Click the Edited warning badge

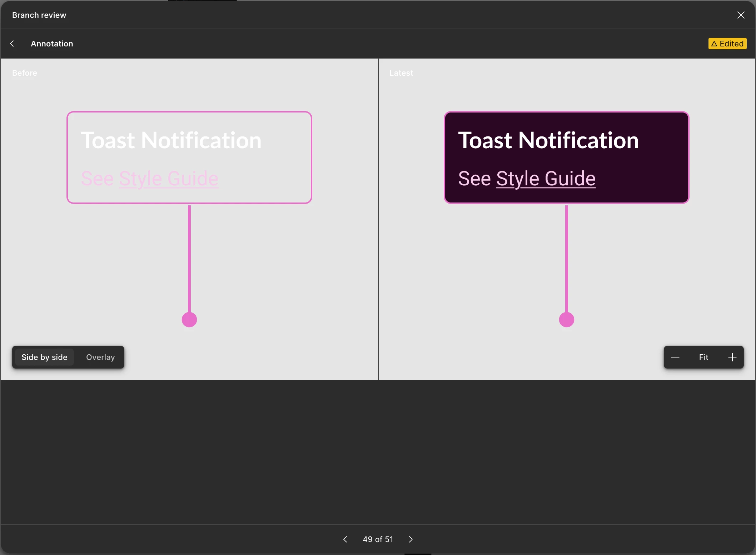click(727, 44)
